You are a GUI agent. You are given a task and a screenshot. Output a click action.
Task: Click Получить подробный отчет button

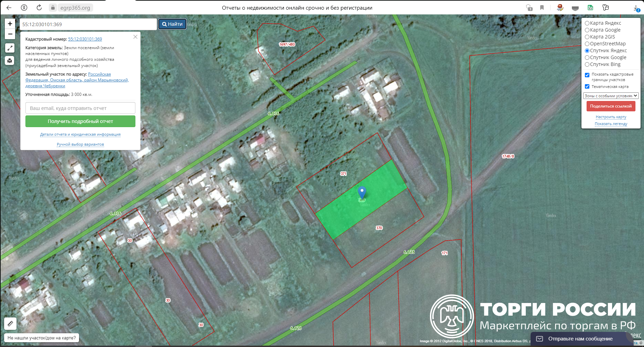(80, 121)
